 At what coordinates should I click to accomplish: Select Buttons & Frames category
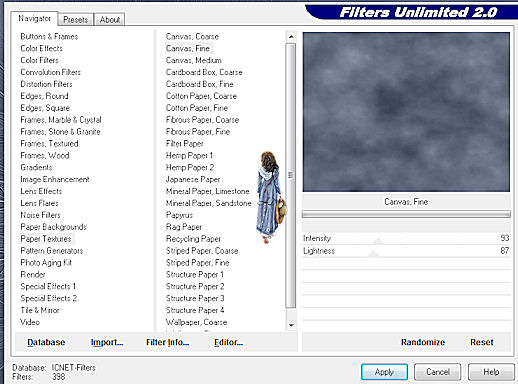pyautogui.click(x=49, y=36)
